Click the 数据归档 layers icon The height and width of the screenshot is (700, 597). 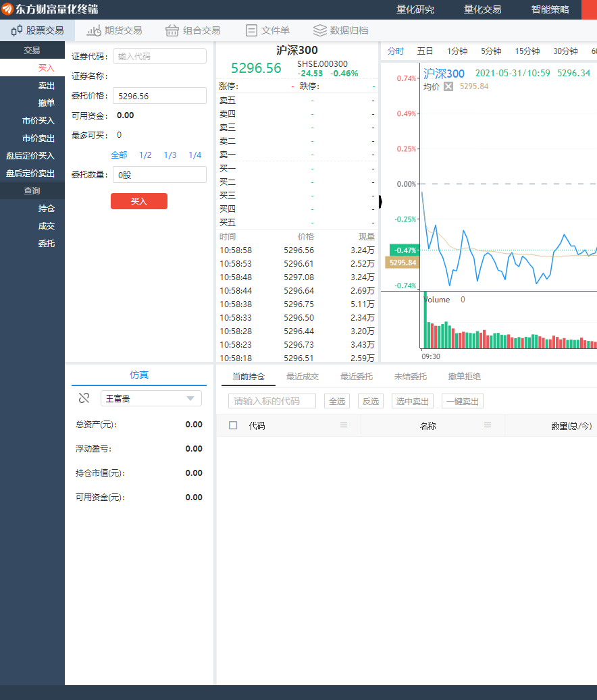click(319, 30)
